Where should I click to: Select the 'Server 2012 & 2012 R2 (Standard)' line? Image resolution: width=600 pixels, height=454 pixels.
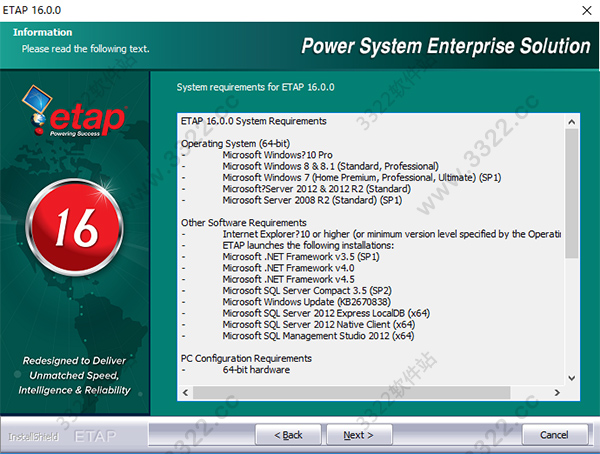(x=316, y=189)
